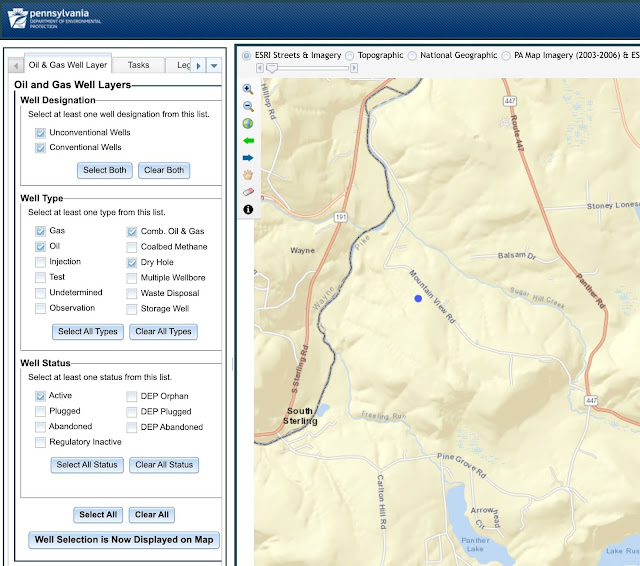The width and height of the screenshot is (640, 566).
Task: Click Select All Status button
Action: click(x=87, y=465)
